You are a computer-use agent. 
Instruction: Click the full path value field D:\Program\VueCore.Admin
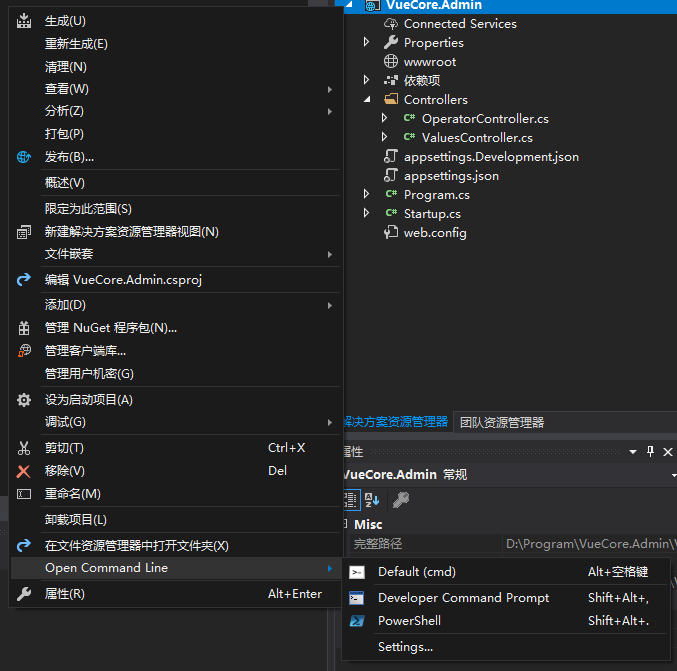click(x=590, y=544)
